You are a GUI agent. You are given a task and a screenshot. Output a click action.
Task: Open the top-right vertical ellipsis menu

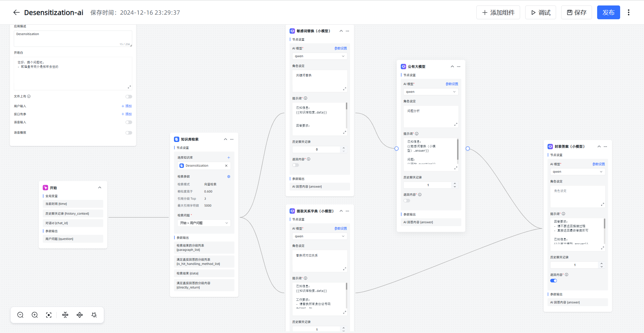(x=629, y=12)
